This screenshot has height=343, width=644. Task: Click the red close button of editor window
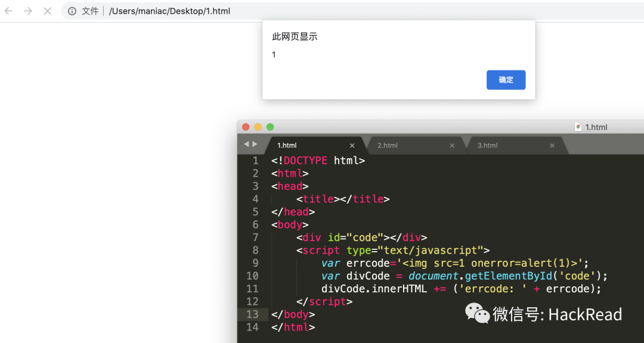(x=246, y=127)
